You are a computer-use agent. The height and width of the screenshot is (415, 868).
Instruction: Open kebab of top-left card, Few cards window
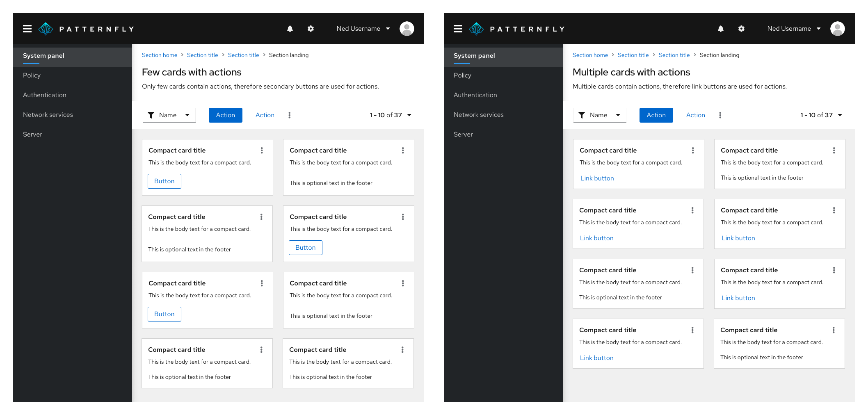(x=262, y=150)
